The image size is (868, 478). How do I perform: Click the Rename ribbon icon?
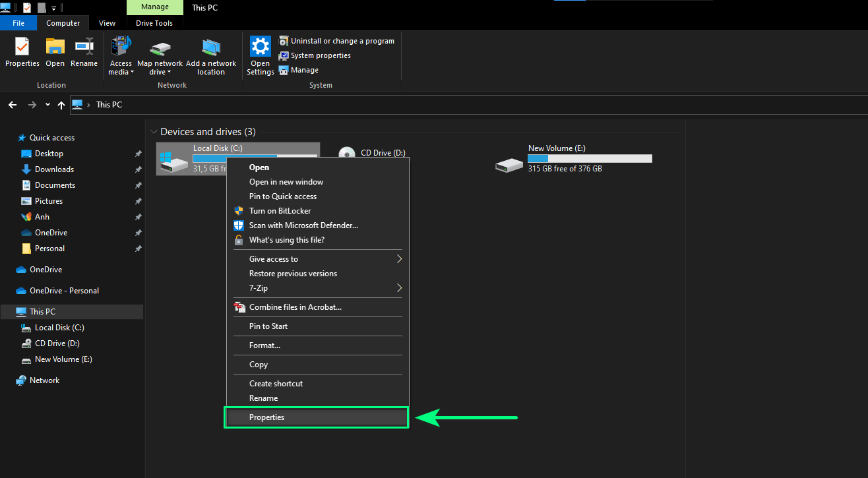click(84, 47)
